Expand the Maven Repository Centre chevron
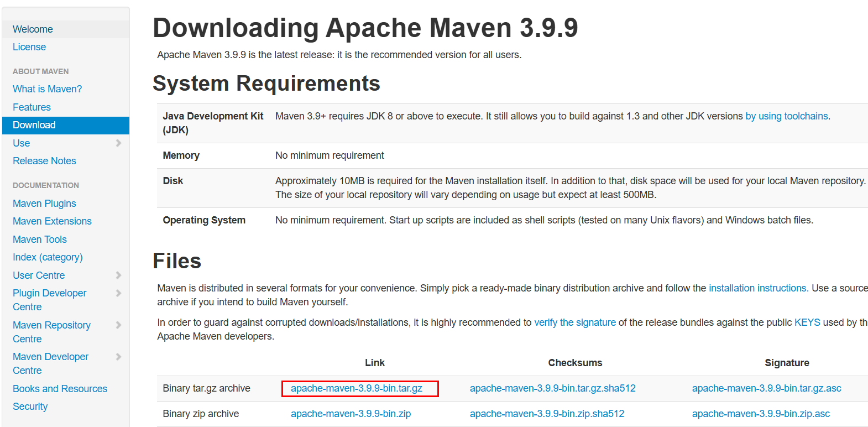Viewport: 868px width, 427px height. [x=118, y=325]
